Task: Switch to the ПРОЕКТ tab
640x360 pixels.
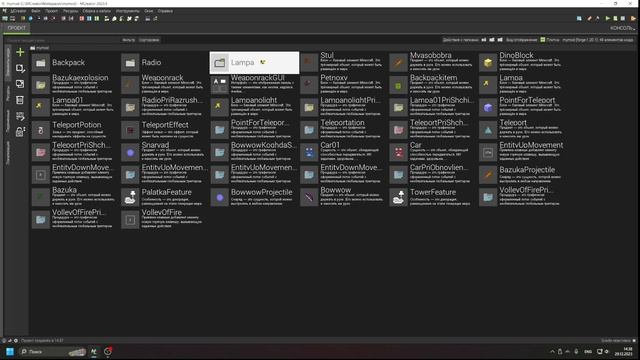Action: tap(16, 28)
